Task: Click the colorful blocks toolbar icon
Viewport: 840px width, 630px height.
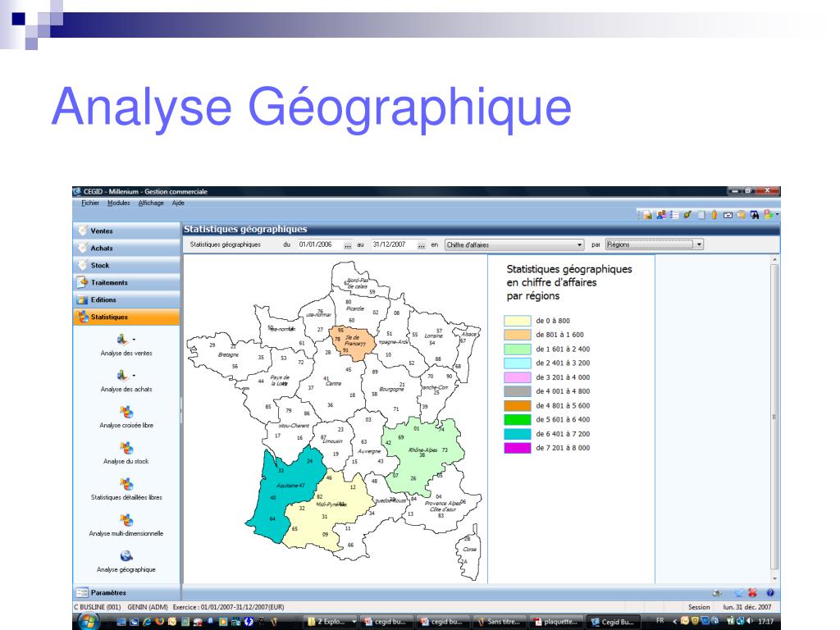Action: (768, 215)
